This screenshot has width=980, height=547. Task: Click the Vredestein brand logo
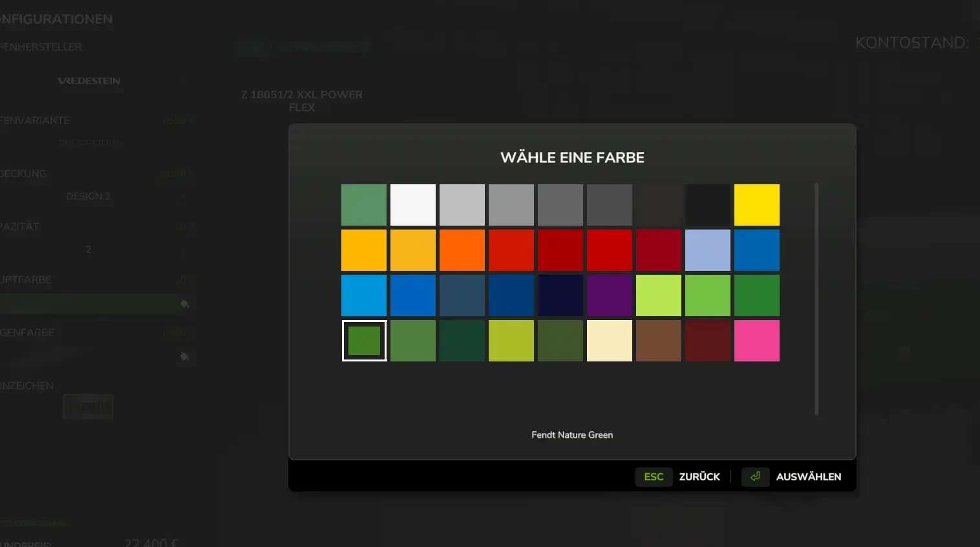coord(89,81)
